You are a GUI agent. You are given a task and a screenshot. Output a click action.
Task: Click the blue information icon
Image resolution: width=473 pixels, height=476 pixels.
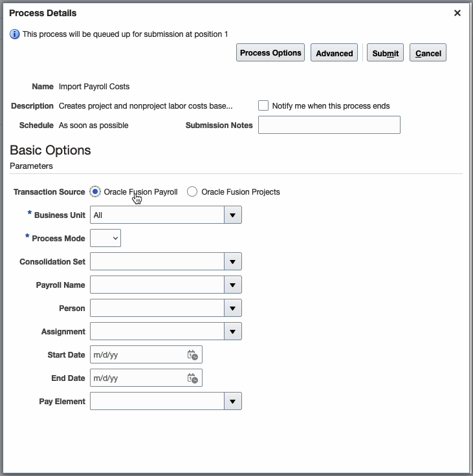[x=15, y=34]
